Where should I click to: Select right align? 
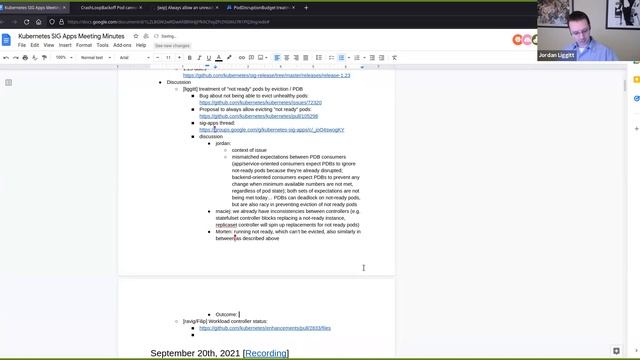click(296, 58)
